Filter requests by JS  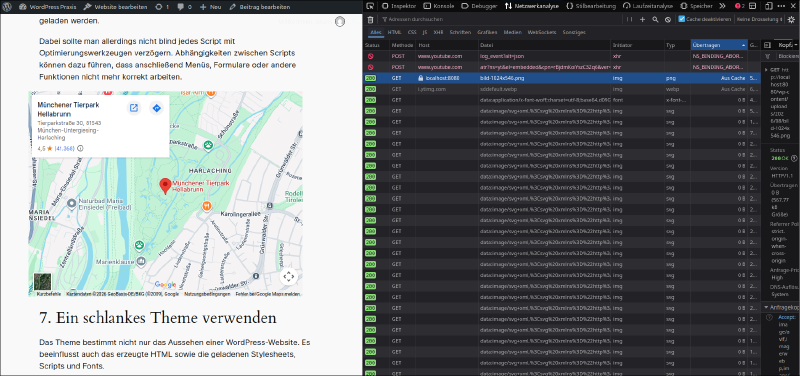point(425,32)
